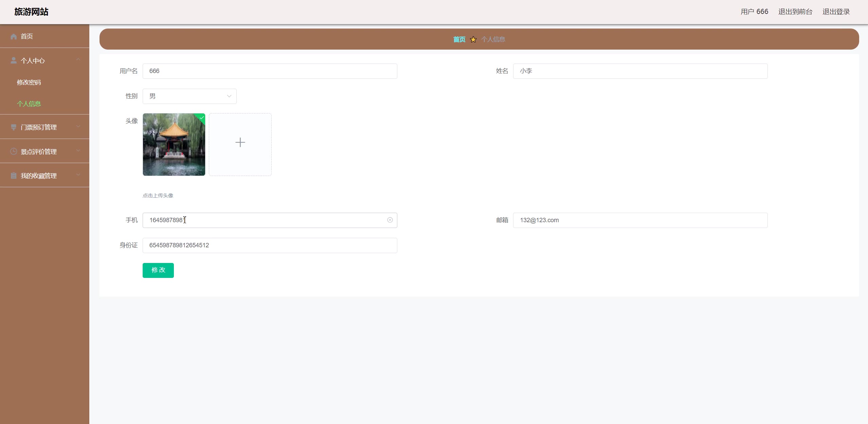Click the star icon in breadcrumb
This screenshot has height=424, width=868.
[x=473, y=39]
